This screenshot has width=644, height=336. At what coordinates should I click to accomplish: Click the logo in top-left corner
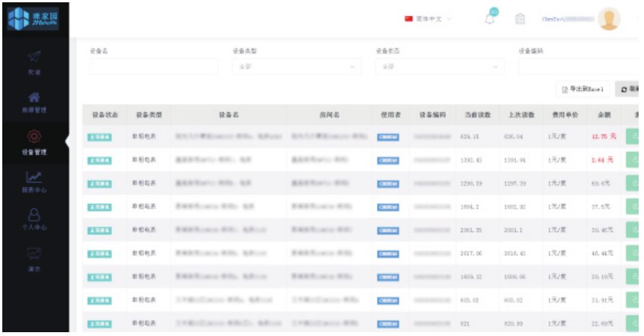point(34,18)
